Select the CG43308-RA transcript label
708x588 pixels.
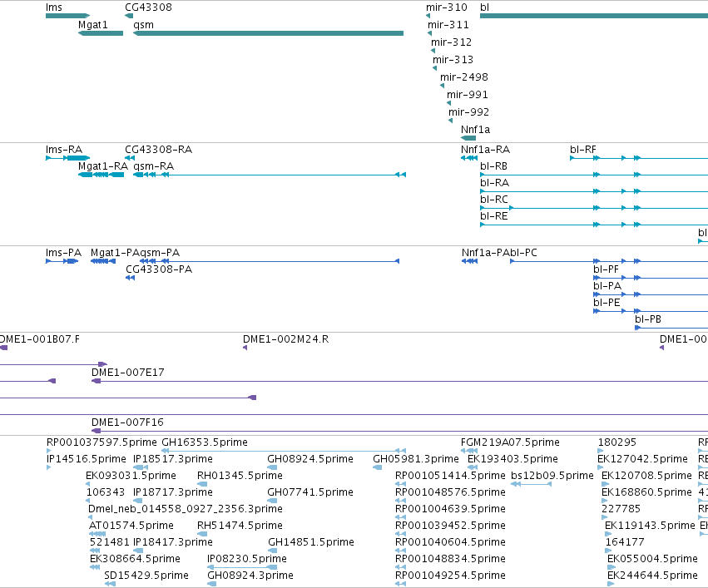[x=158, y=150]
